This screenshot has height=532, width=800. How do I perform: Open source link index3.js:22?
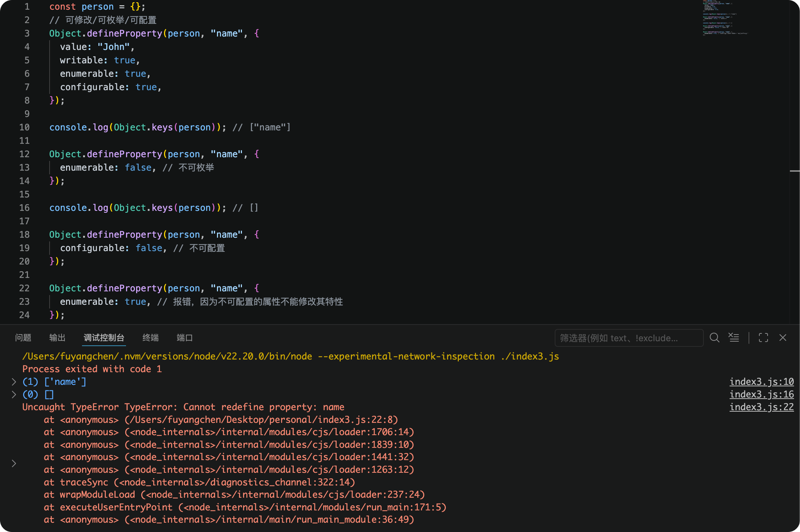pyautogui.click(x=762, y=407)
